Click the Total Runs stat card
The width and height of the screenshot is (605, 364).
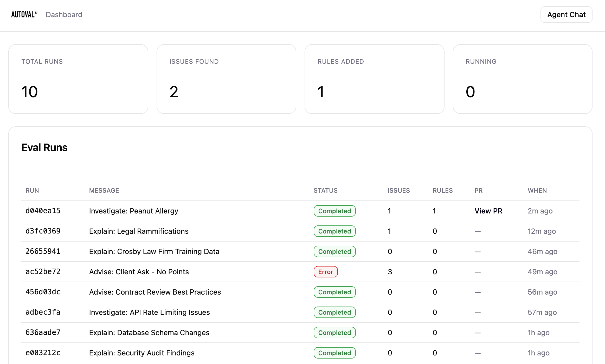click(78, 79)
